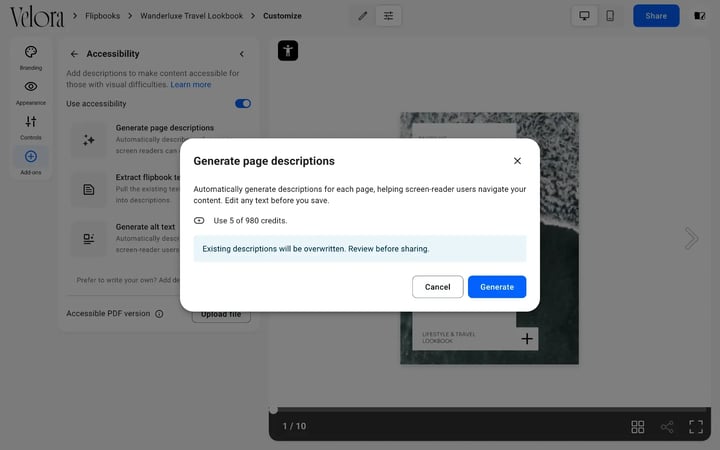Image resolution: width=720 pixels, height=450 pixels.
Task: Cancel the Generate page descriptions dialog
Action: coord(437,287)
